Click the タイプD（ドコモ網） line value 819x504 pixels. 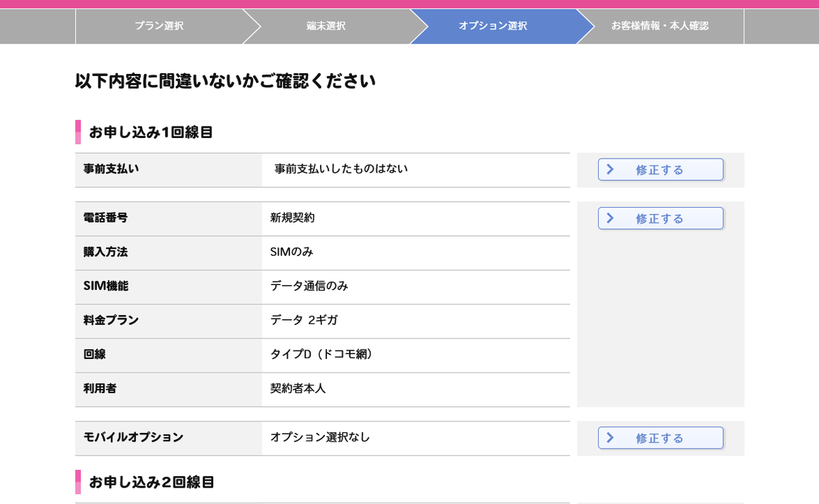click(x=323, y=355)
